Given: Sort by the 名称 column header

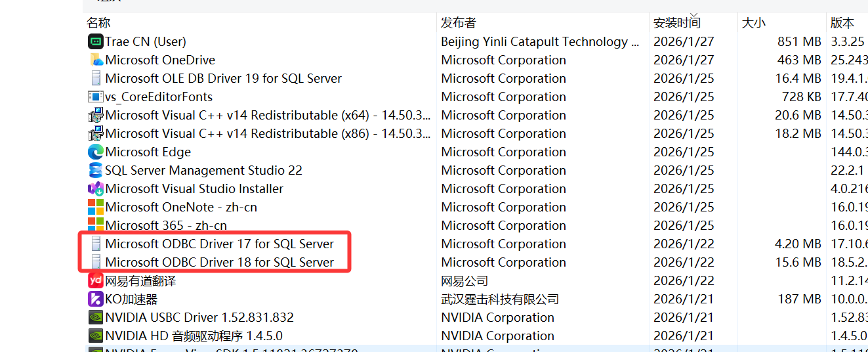Looking at the screenshot, I should (98, 22).
